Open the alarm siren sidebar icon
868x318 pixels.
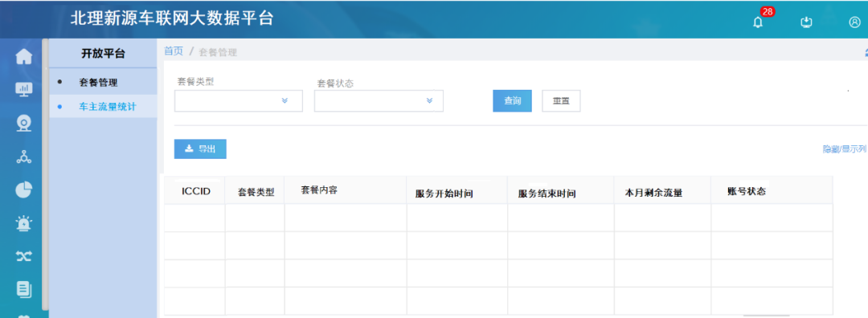[x=24, y=223]
